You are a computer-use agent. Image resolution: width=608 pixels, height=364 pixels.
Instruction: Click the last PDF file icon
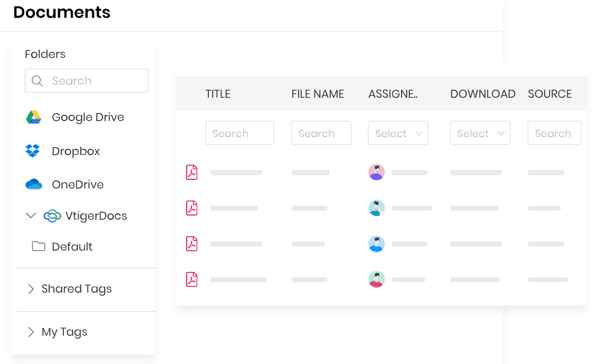pos(192,279)
